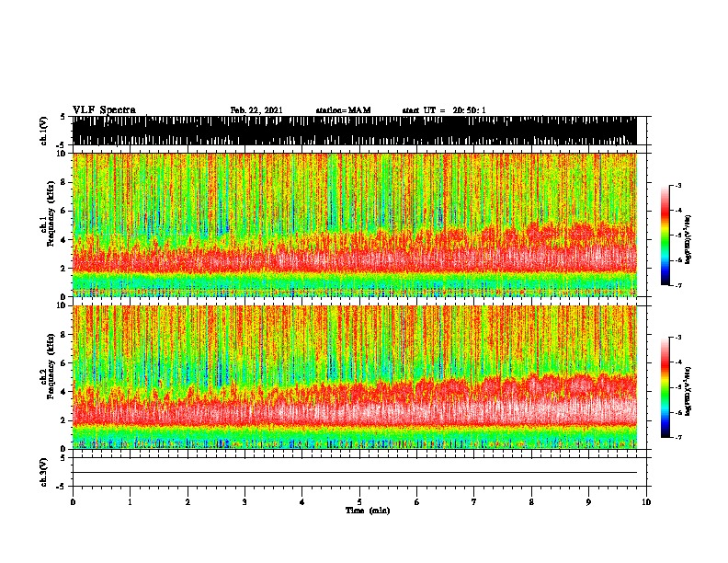Image resolution: width=728 pixels, height=563 pixels.
Task: Click the '5' tick on ch.1(V) axis
Action: [63, 117]
